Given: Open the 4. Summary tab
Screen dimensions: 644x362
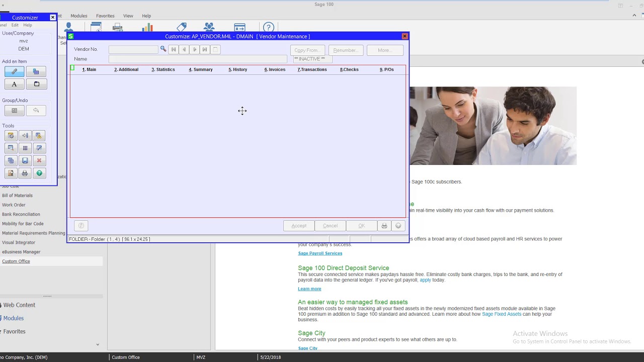Looking at the screenshot, I should (201, 69).
